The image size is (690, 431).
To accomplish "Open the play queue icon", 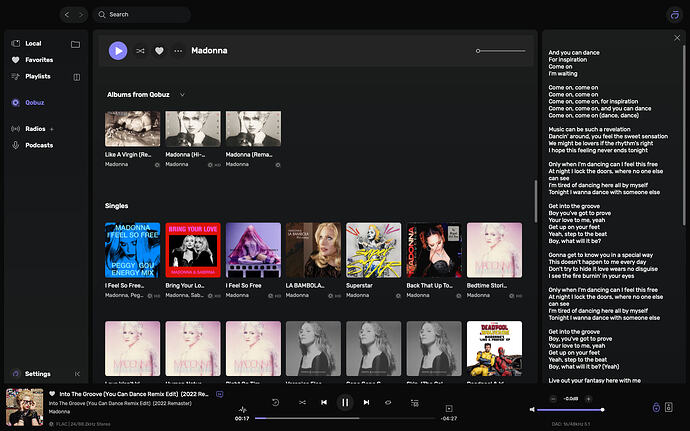I will coord(415,403).
